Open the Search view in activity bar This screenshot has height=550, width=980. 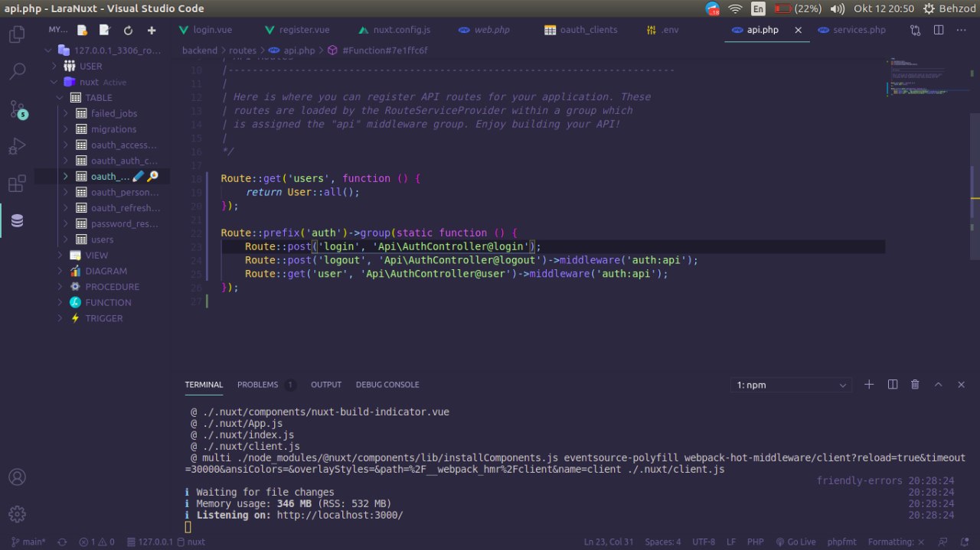pyautogui.click(x=17, y=72)
